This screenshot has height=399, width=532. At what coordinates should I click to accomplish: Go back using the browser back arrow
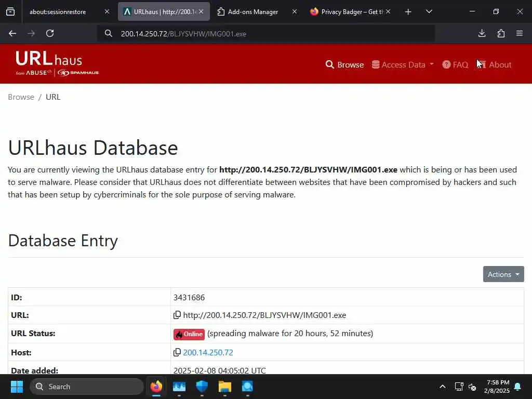[12, 33]
